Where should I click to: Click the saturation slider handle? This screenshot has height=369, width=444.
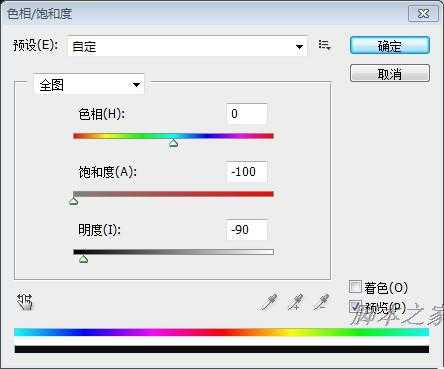(74, 201)
